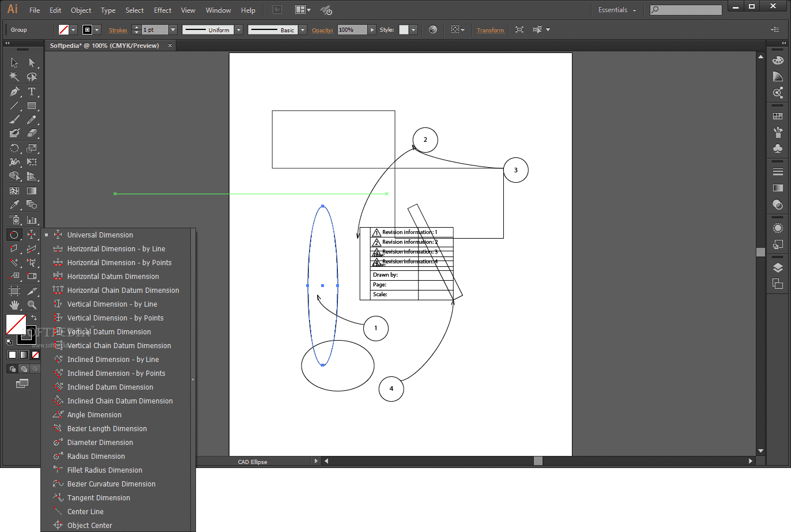Viewport: 791px width, 532px height.
Task: Open the stroke weight dropdown
Action: [x=172, y=30]
